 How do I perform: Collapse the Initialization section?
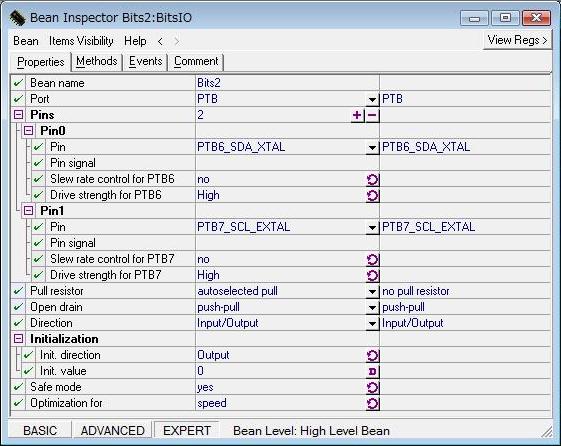tap(19, 339)
